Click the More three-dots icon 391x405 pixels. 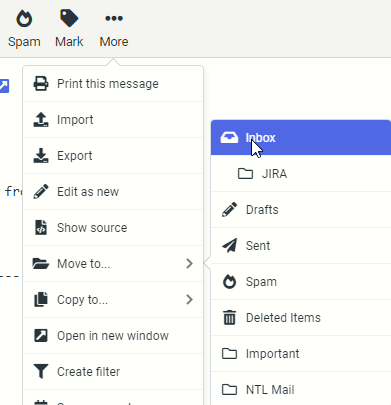114,18
